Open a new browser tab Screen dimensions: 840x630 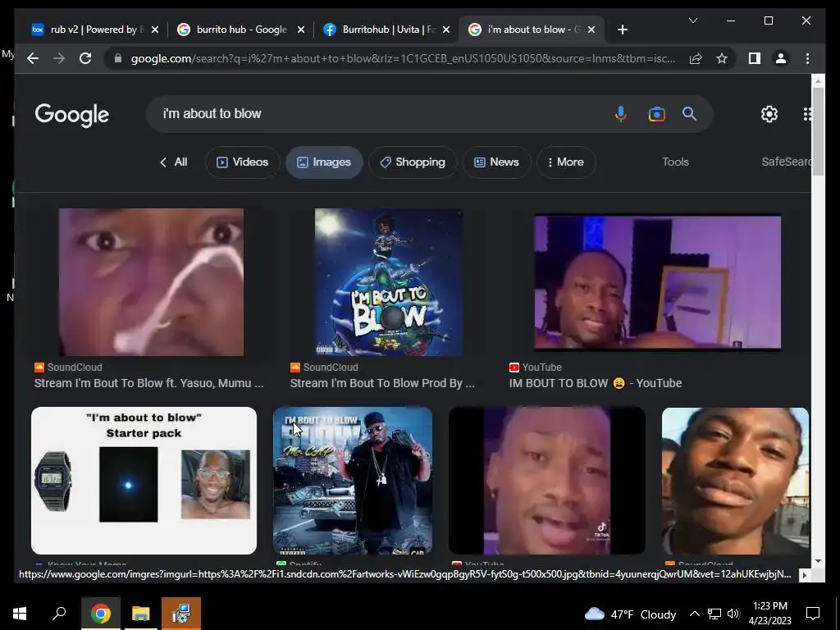click(622, 30)
